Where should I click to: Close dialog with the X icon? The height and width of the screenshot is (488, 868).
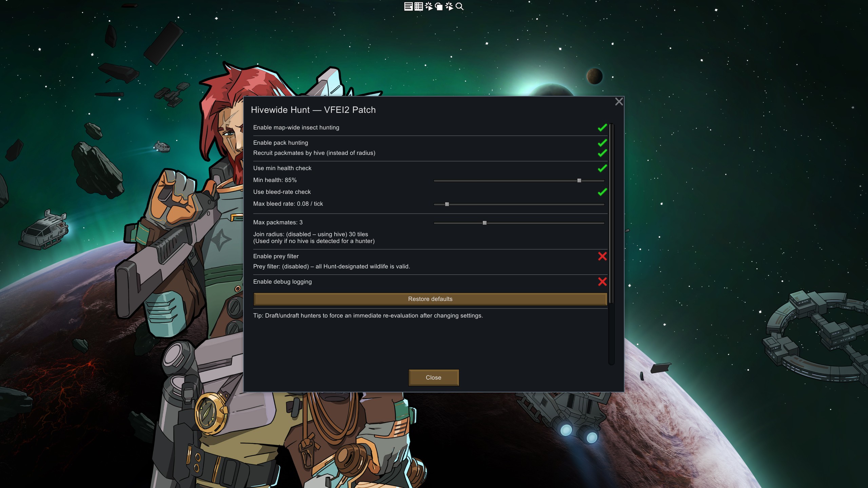tap(619, 102)
